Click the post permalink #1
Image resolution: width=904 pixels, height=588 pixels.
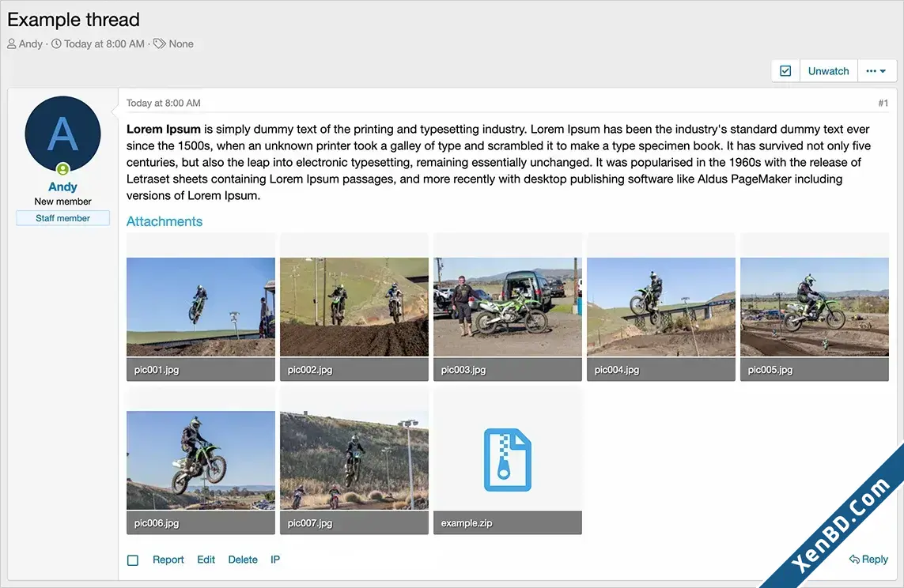pyautogui.click(x=883, y=103)
